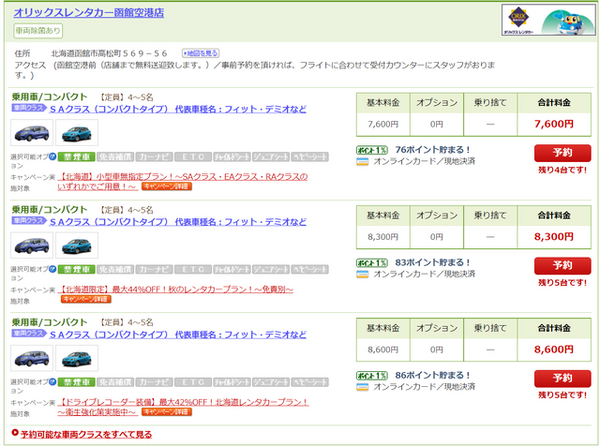Open ドライブレコーダー装備 最大42%OFF campaign link

tap(183, 407)
